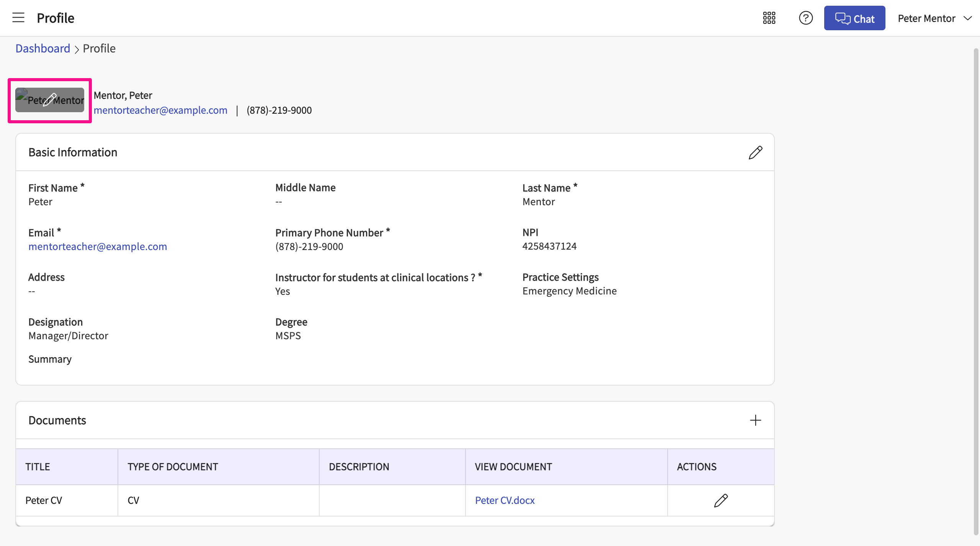Click the email link in Basic Information

coord(98,247)
